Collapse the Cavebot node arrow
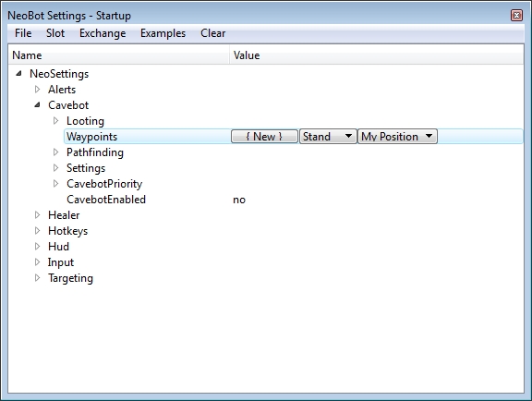 37,105
